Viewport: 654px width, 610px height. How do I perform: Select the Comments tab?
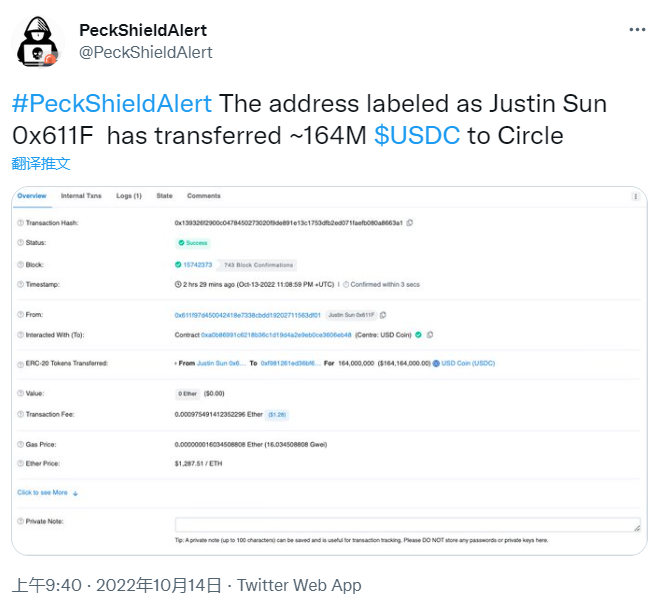click(204, 196)
